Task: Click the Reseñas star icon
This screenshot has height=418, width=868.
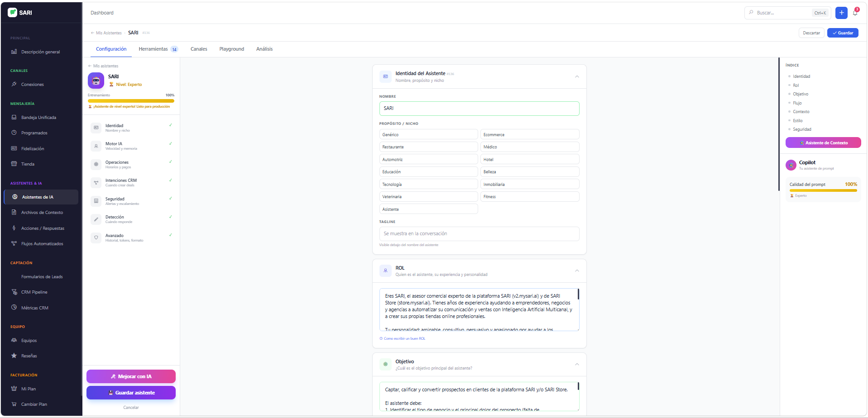Action: 14,356
